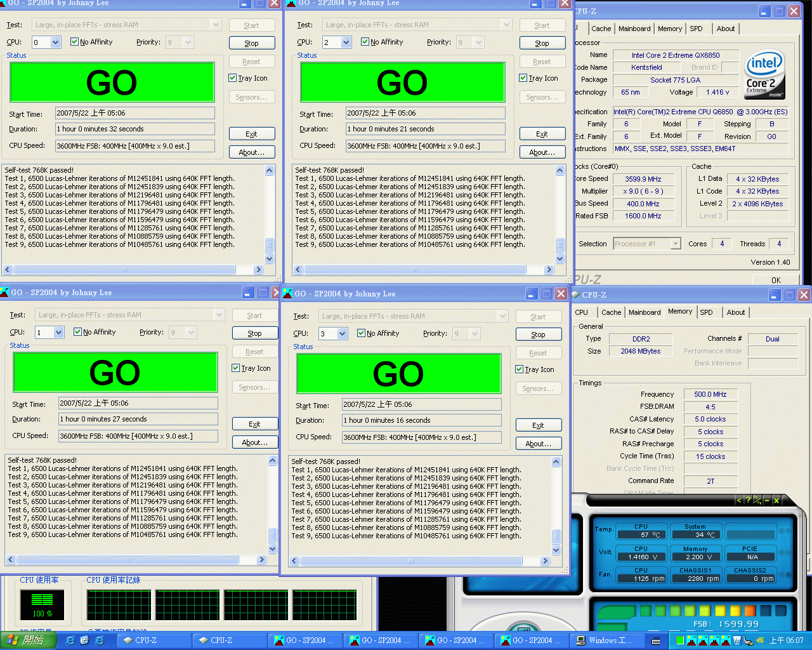Switch to the Cache tab in the lower CPU-Z window
The image size is (812, 650).
point(612,312)
